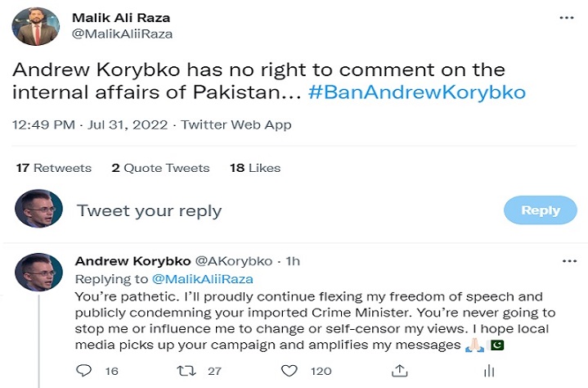Open more options on Korybko's reply
The image size is (588, 388).
[569, 261]
